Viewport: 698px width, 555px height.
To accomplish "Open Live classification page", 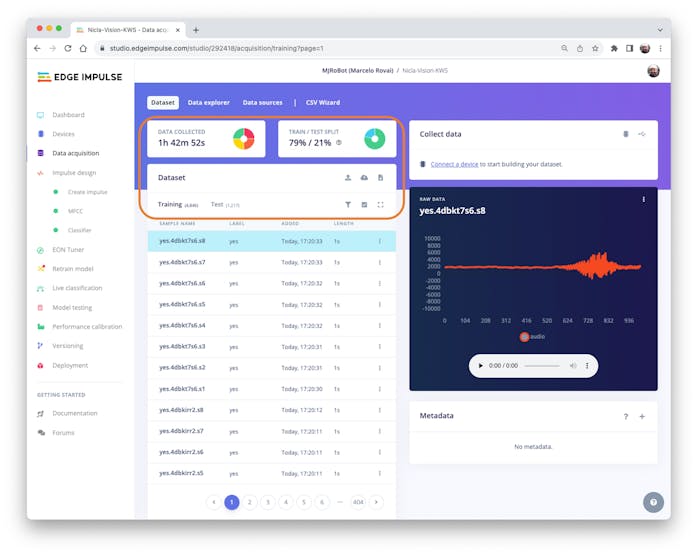I will click(x=77, y=288).
